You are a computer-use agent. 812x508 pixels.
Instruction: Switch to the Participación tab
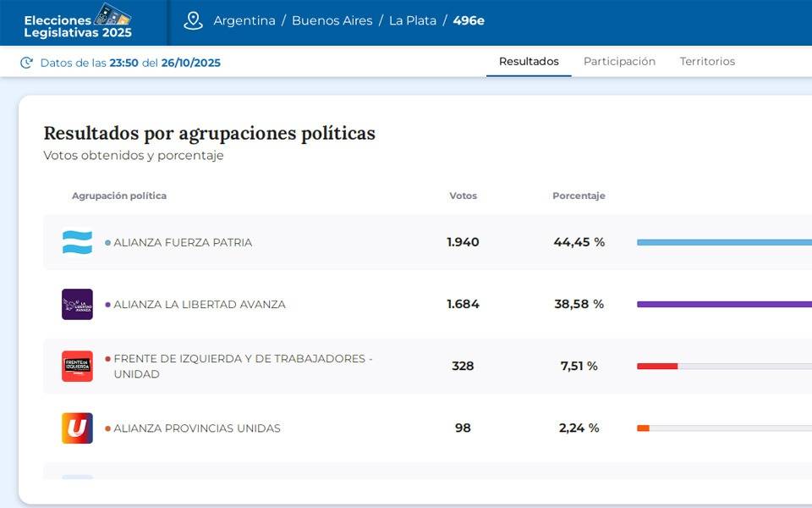pyautogui.click(x=619, y=62)
